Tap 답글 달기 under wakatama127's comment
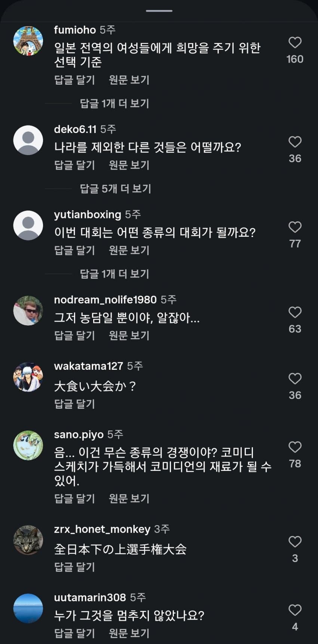 pos(75,404)
